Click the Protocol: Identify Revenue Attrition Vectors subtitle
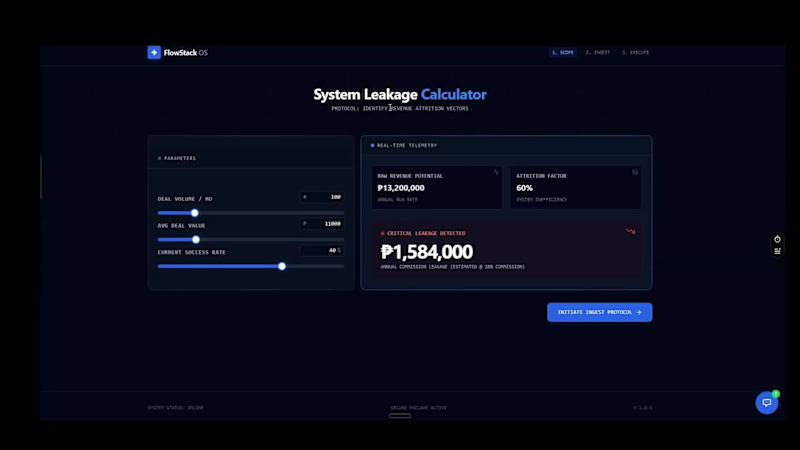 tap(400, 108)
